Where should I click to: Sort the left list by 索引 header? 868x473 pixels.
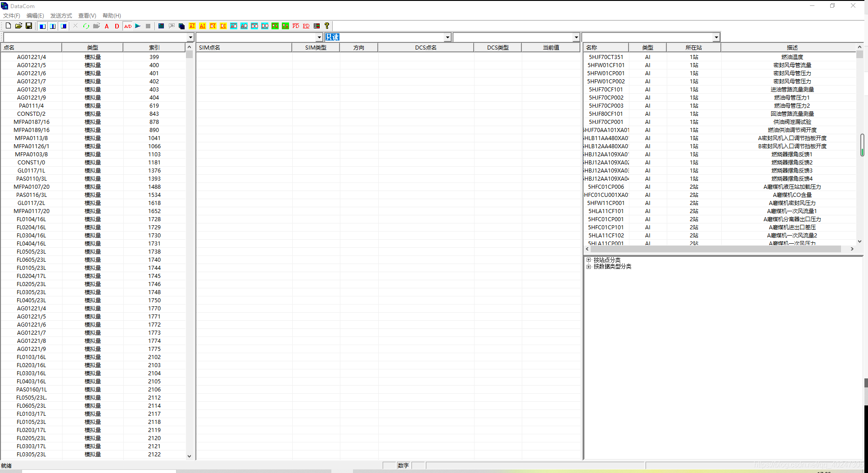click(154, 47)
